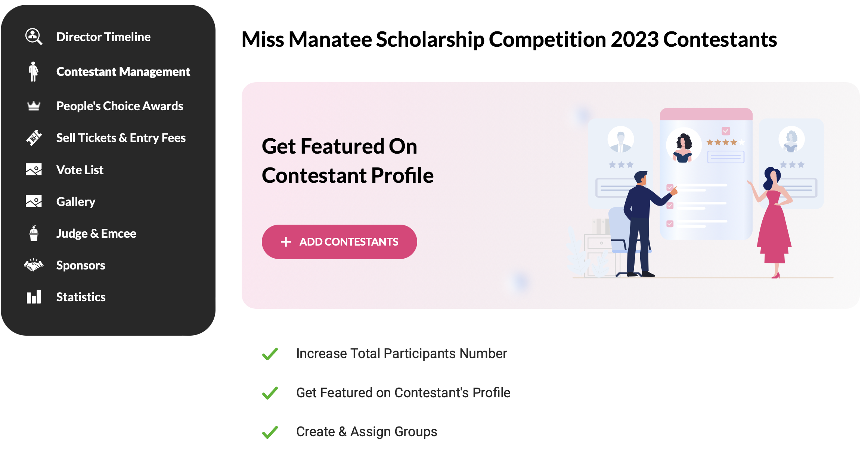Go to Contestant Management section
This screenshot has height=459, width=868.
tap(123, 71)
